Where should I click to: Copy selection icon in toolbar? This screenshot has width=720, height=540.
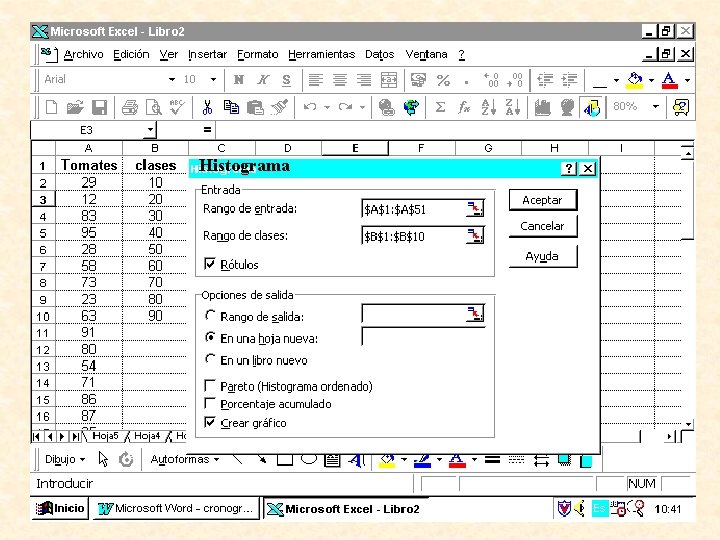pos(231,107)
